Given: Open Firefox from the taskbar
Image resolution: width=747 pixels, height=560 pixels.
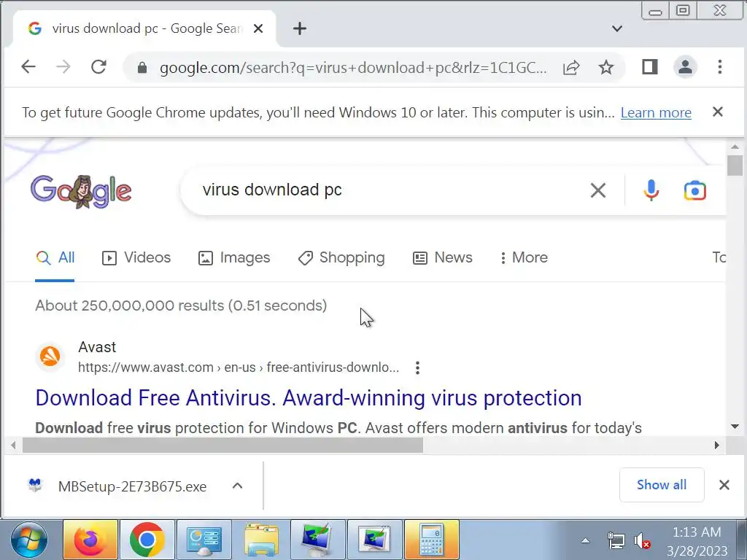Looking at the screenshot, I should tap(90, 540).
